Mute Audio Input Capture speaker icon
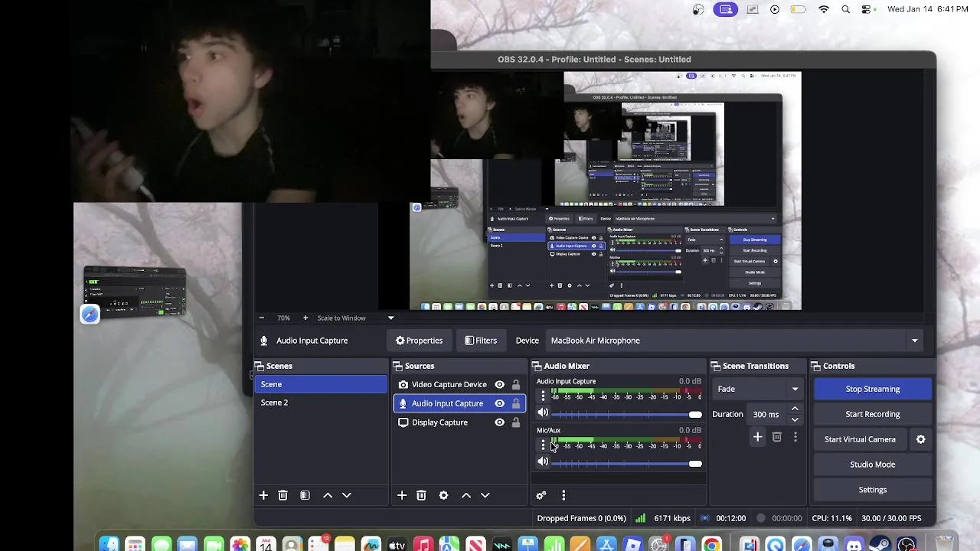 (543, 413)
